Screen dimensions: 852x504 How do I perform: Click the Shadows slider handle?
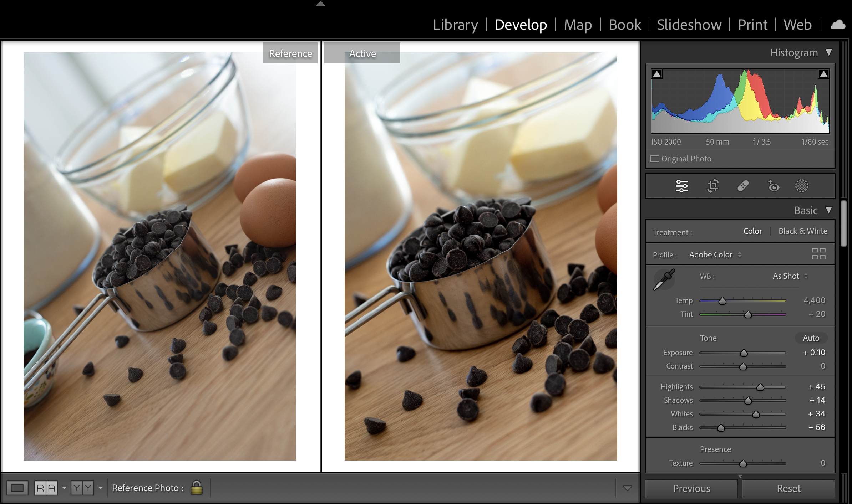pyautogui.click(x=748, y=401)
